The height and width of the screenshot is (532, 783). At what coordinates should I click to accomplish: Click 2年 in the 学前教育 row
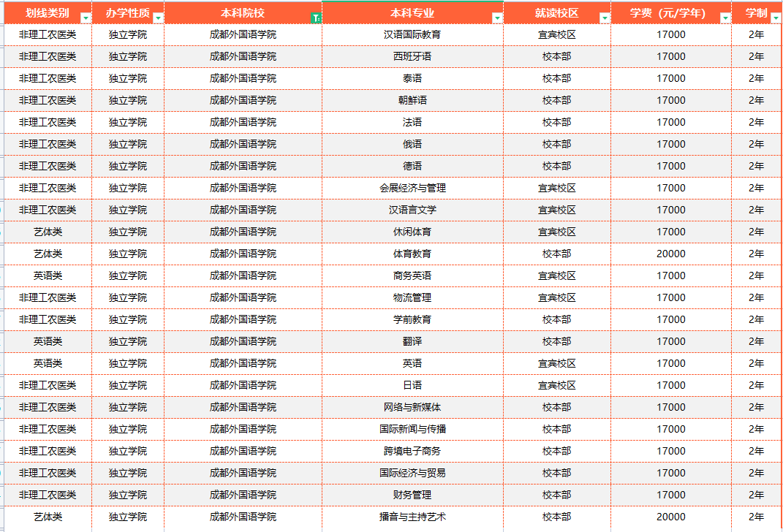756,320
